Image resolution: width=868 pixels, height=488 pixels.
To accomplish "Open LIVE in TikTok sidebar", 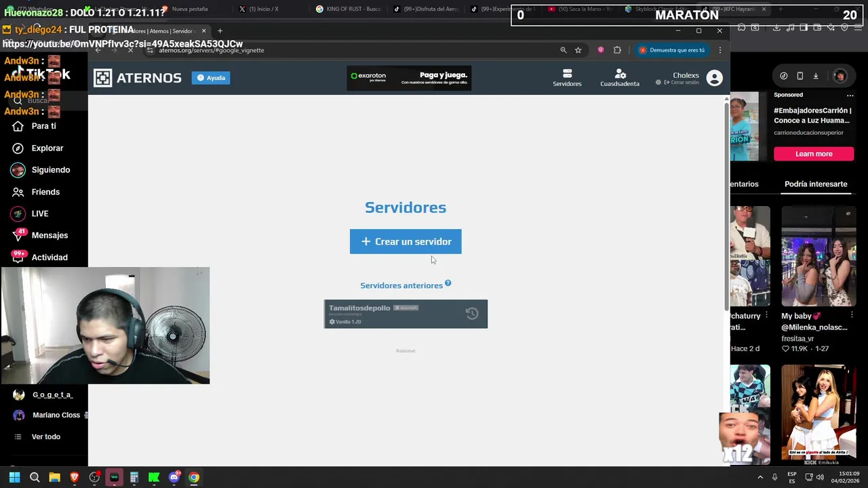I will [x=39, y=213].
